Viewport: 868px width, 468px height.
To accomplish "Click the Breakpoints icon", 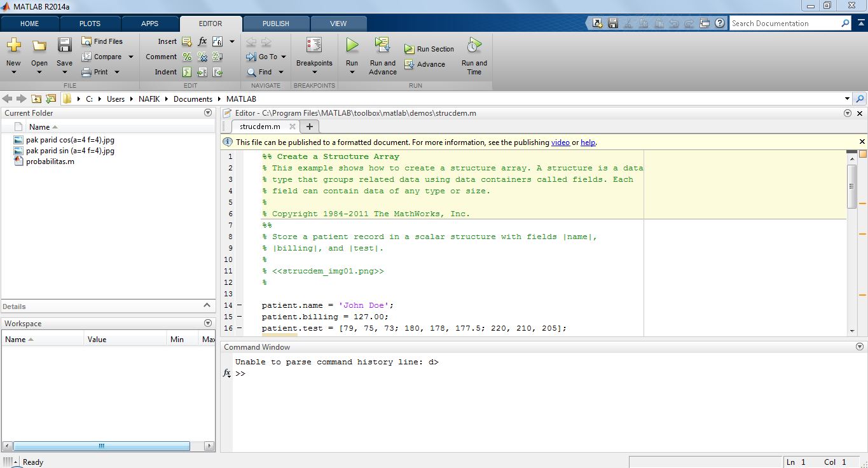I will tap(314, 45).
